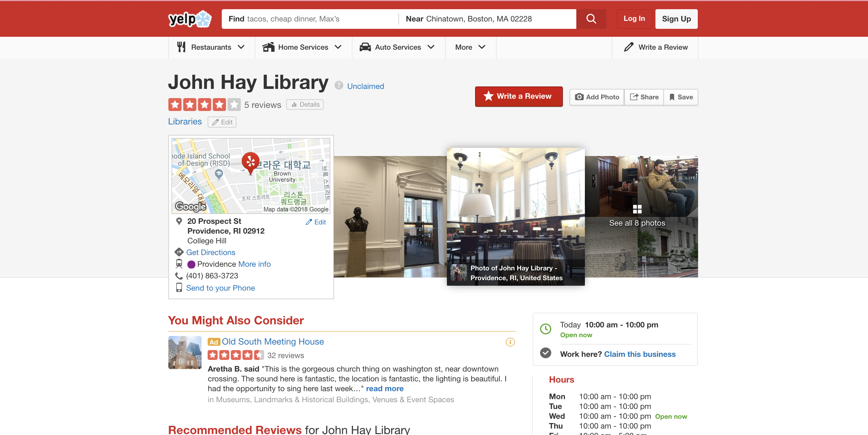868x435 pixels.
Task: Click the fork and knife Restaurants icon
Action: click(181, 47)
